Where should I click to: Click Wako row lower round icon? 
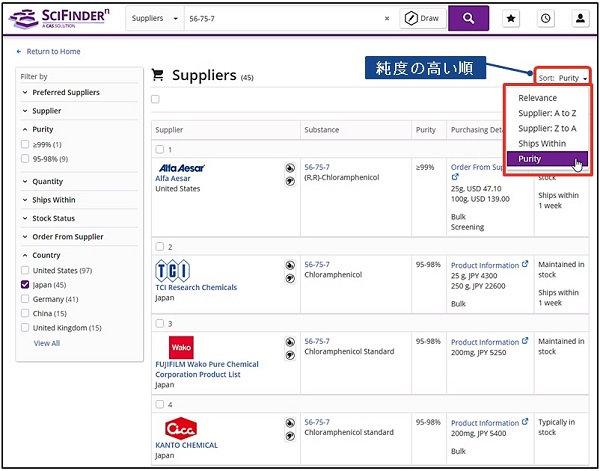coord(290,356)
